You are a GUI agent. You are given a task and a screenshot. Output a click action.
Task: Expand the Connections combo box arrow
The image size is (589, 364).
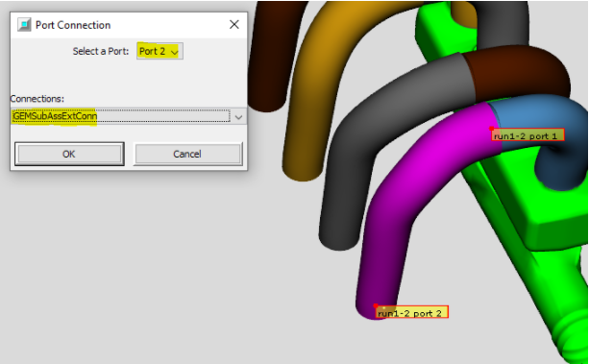pos(238,117)
